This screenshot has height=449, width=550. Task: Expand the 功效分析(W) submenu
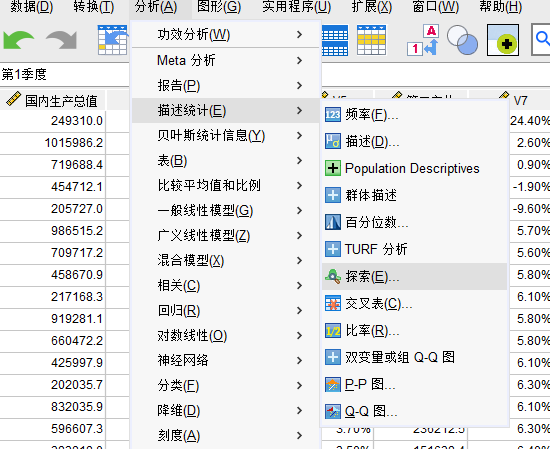226,34
